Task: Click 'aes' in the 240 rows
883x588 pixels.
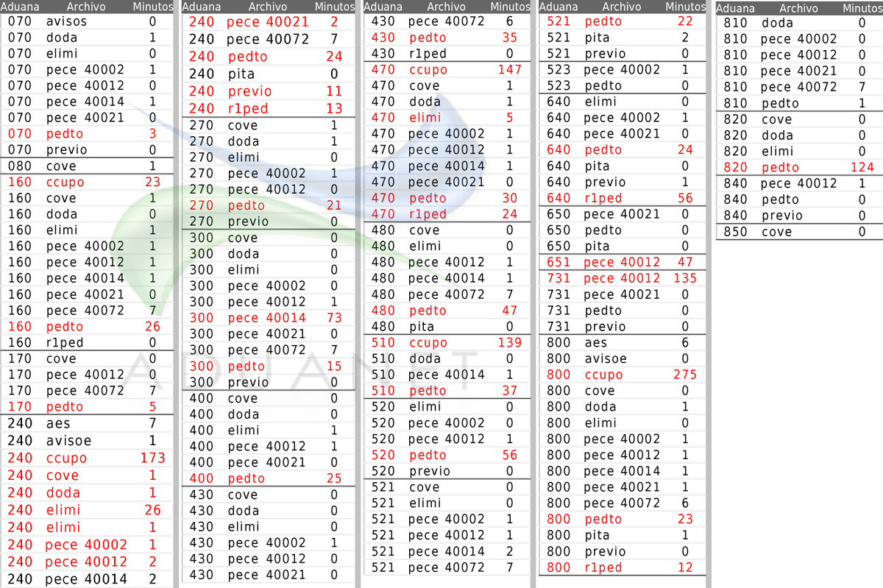Action: click(58, 423)
